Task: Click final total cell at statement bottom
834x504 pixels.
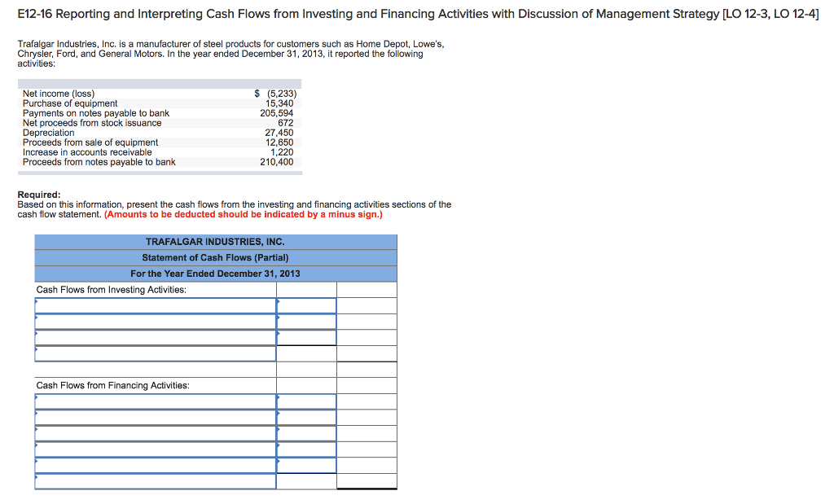Action: pos(367,482)
